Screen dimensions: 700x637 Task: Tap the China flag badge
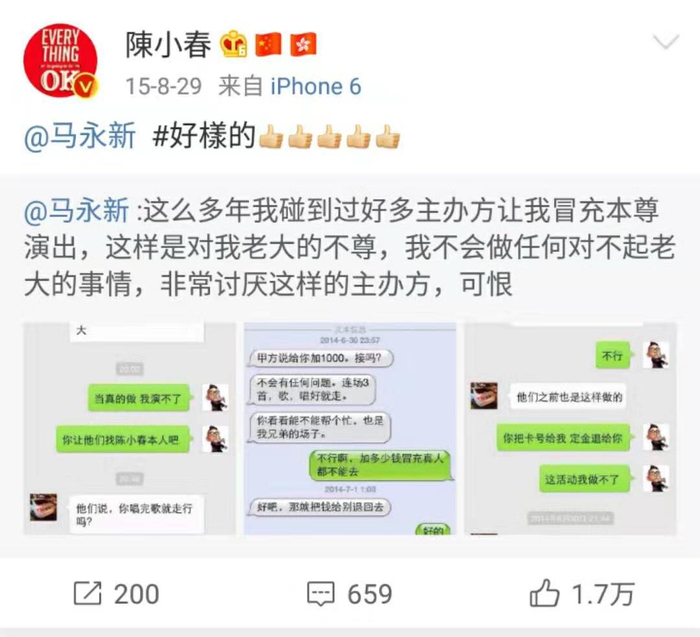click(268, 44)
